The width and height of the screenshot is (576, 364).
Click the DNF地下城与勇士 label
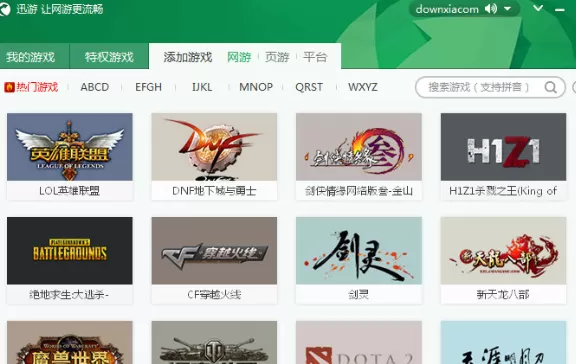click(214, 191)
